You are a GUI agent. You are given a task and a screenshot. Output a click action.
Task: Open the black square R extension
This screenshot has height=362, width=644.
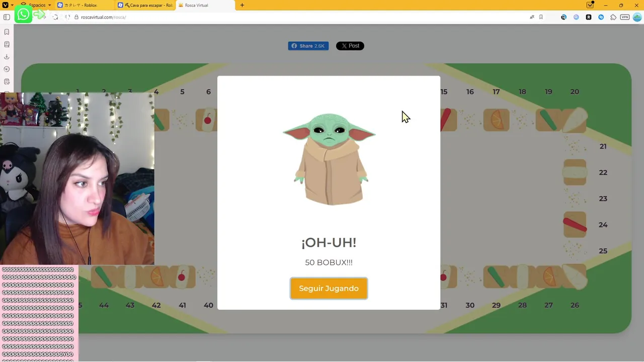589,17
